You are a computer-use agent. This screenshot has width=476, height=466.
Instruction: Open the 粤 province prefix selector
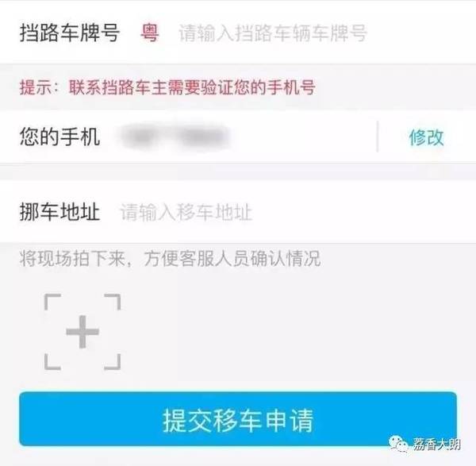pyautogui.click(x=149, y=33)
